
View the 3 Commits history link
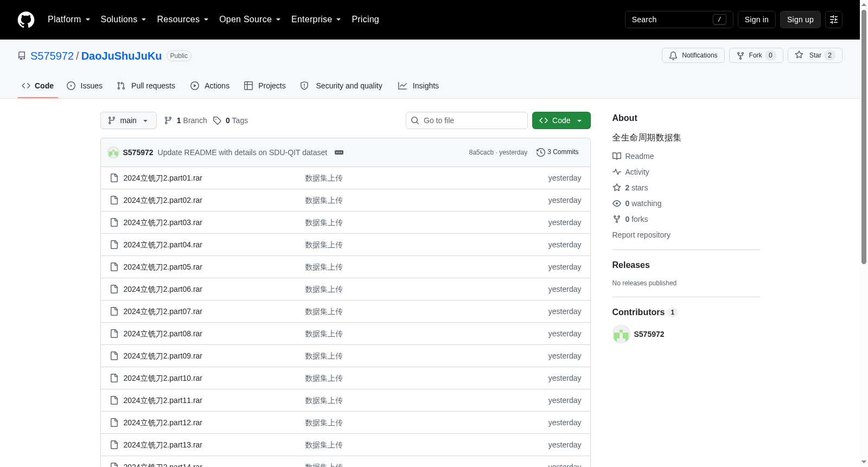557,152
